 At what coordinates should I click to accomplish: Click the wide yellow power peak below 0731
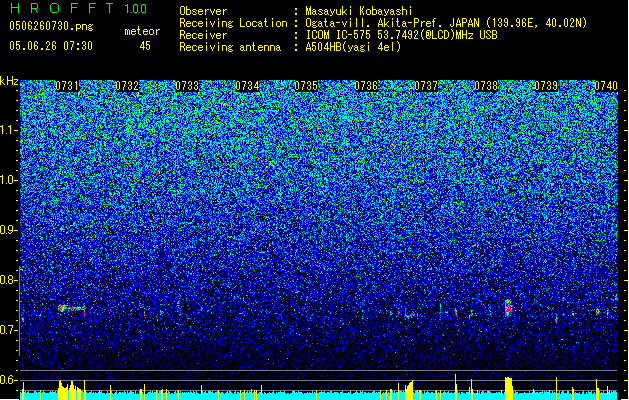(x=70, y=390)
